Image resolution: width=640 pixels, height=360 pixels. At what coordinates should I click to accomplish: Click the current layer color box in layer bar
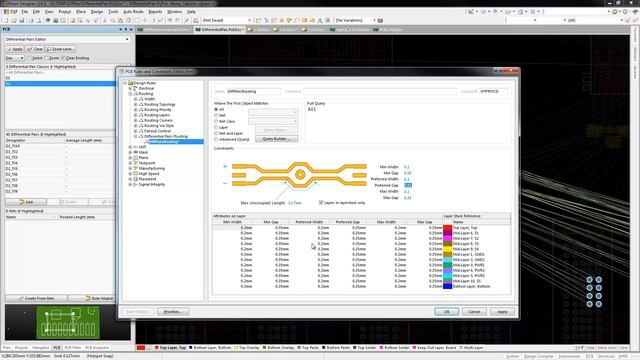point(141,348)
